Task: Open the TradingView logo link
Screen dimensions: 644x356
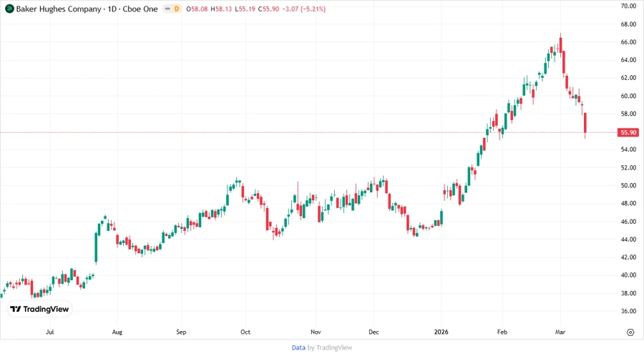Action: coord(40,310)
